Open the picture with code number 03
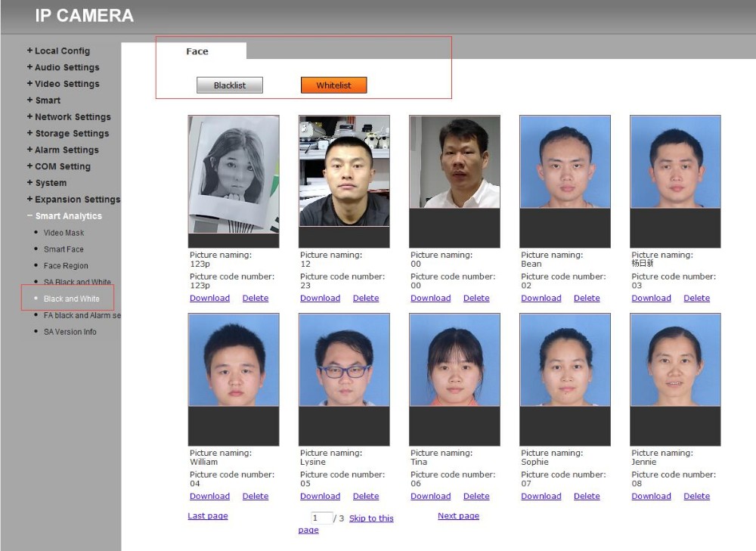This screenshot has height=551, width=756. (675, 181)
